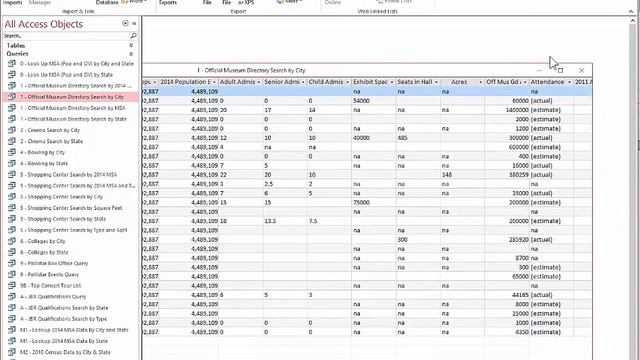Open Seats in Hall column filter dropdown
The width and height of the screenshot is (640, 360).
[x=436, y=82]
